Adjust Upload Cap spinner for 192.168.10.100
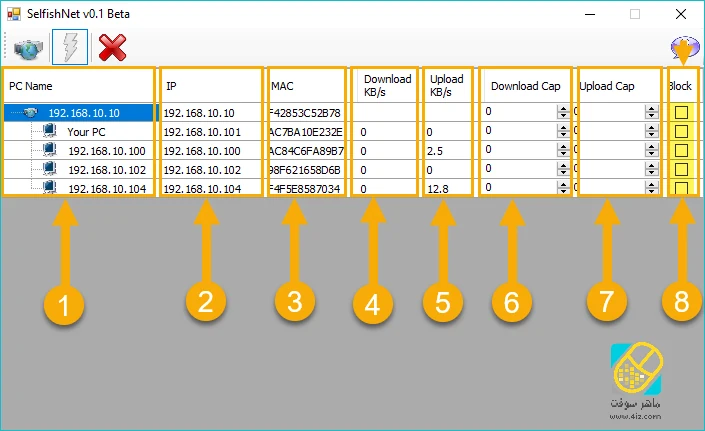 (651, 150)
